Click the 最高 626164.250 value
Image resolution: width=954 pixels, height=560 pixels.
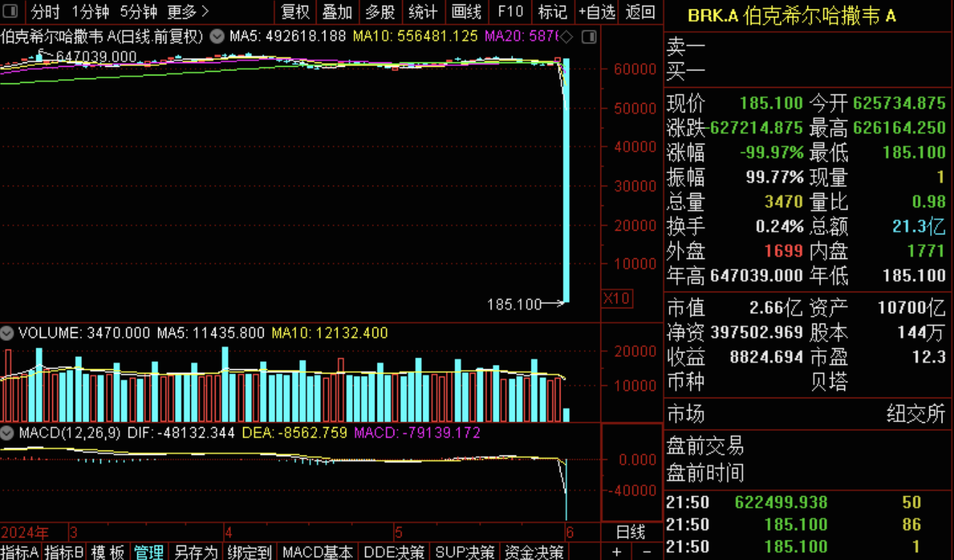pos(900,128)
